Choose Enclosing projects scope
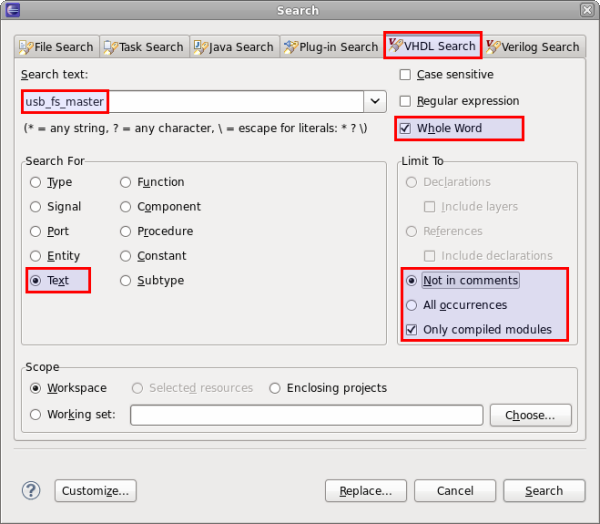 point(275,389)
